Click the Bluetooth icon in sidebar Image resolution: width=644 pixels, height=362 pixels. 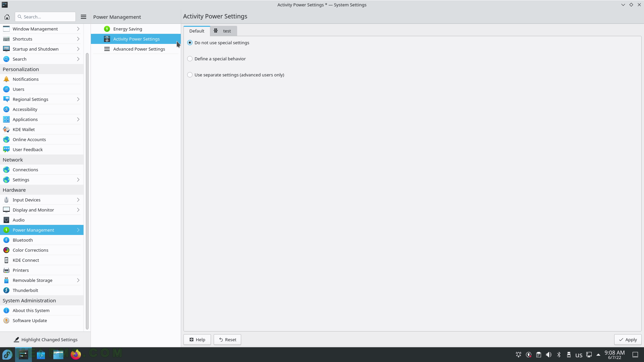pyautogui.click(x=6, y=240)
